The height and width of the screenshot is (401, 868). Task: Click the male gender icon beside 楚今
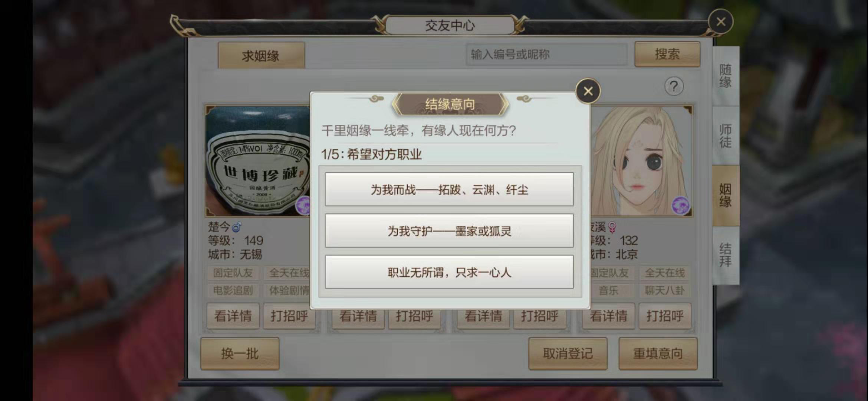click(x=237, y=226)
